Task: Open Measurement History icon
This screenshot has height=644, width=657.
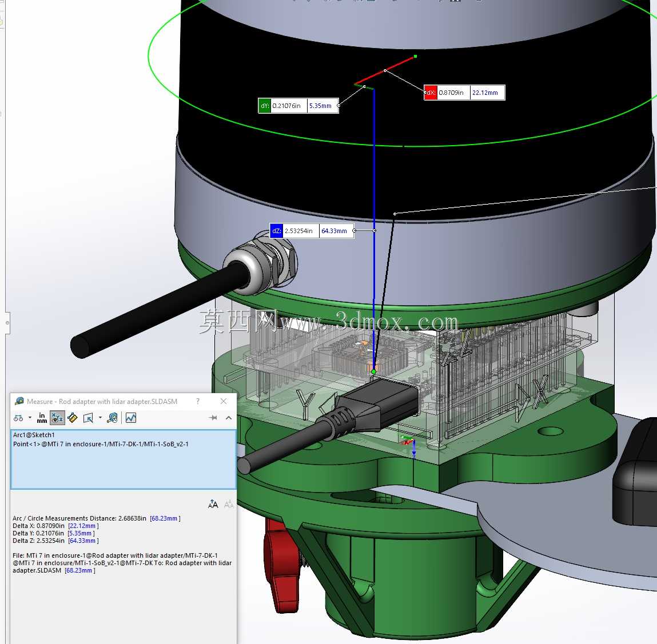Action: click(112, 418)
